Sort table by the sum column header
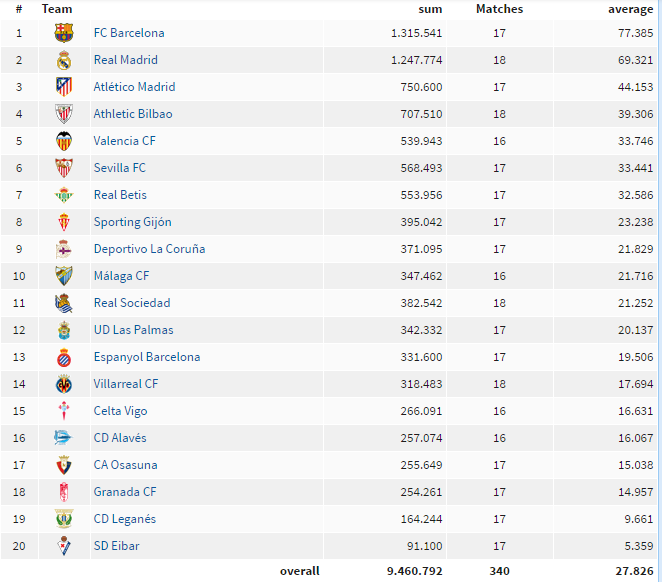 pyautogui.click(x=430, y=9)
